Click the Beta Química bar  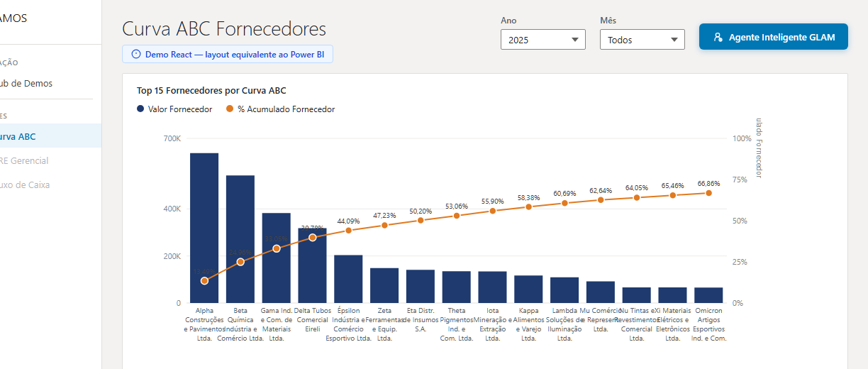240,238
